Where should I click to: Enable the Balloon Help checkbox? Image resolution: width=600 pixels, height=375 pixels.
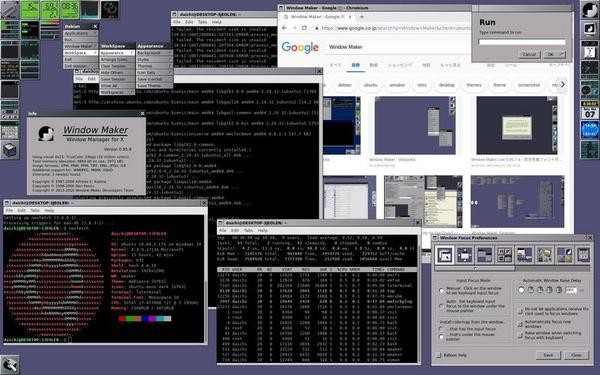click(439, 355)
